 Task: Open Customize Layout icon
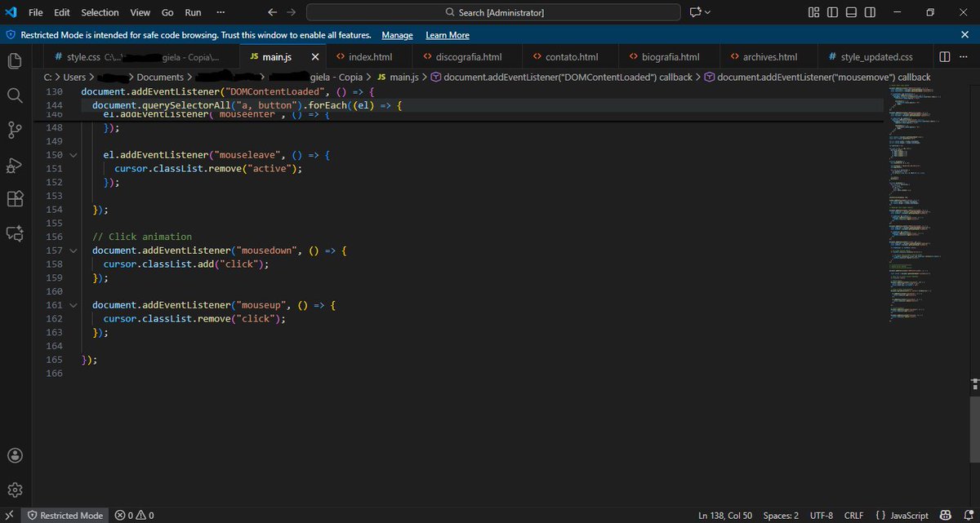(x=813, y=12)
